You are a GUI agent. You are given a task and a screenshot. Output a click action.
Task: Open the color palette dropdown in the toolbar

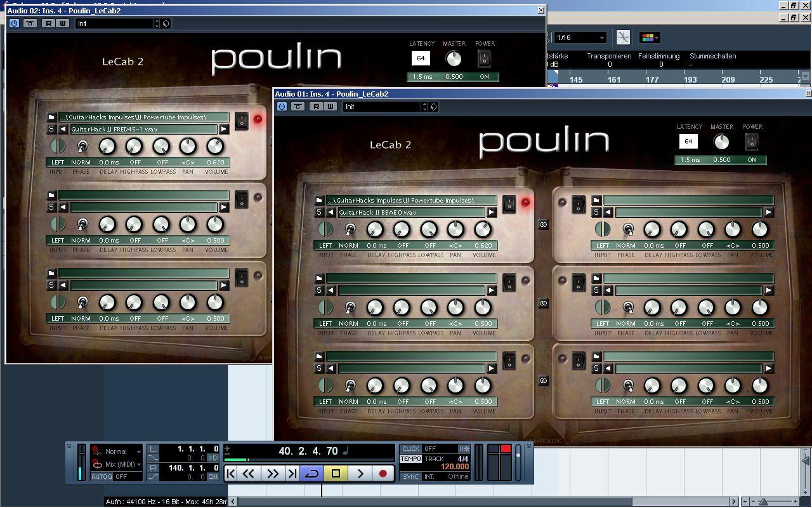pyautogui.click(x=650, y=37)
